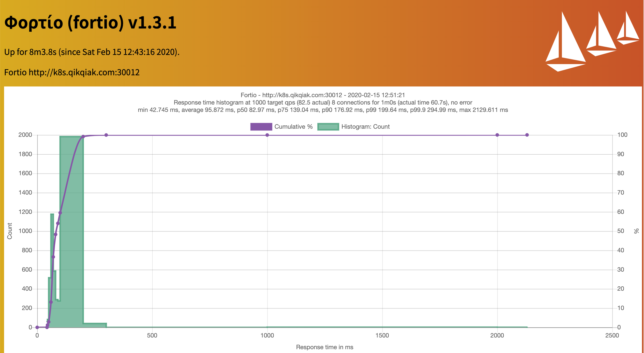This screenshot has width=644, height=353.
Task: Click the x-axis tick label 2500
Action: point(612,335)
